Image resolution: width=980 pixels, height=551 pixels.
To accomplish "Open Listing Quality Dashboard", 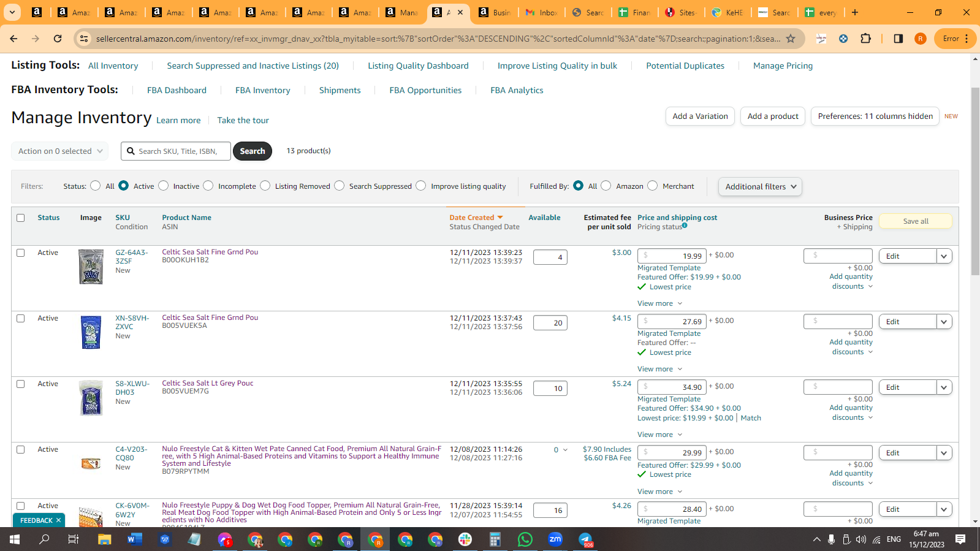I will 418,66.
